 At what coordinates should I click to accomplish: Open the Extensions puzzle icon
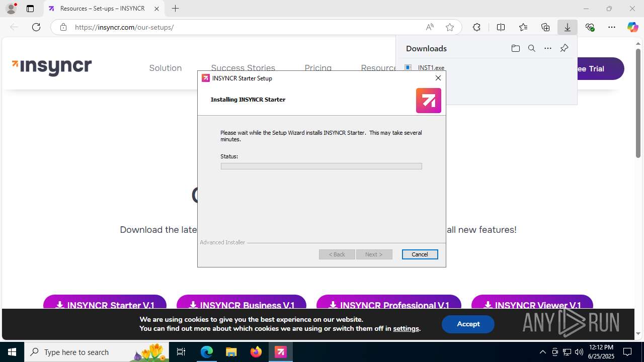[x=476, y=27]
